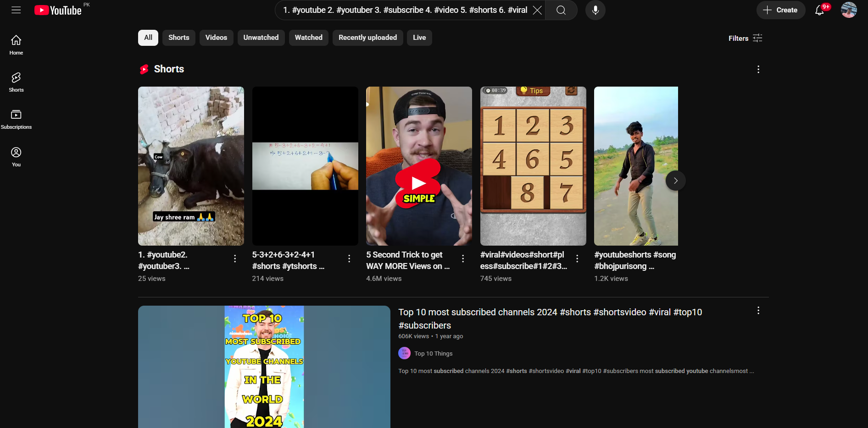Show more Shorts with the next arrow
Screen dimensions: 868x428
point(675,181)
